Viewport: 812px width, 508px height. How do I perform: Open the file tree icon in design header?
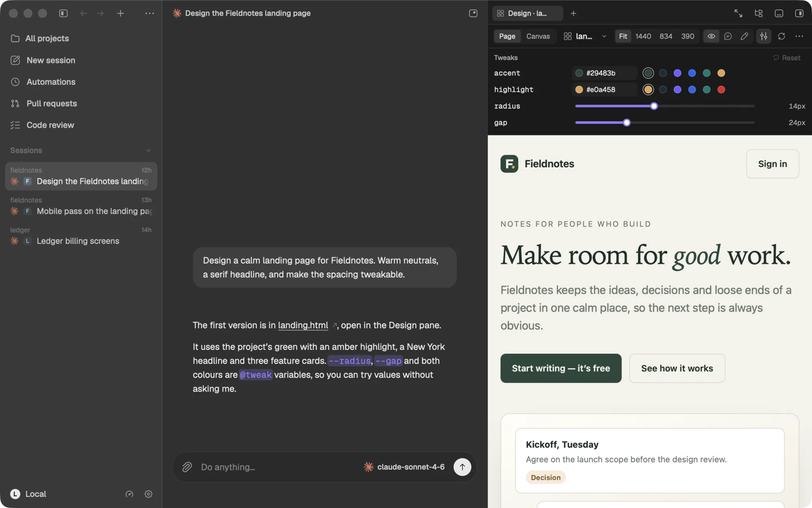(758, 13)
